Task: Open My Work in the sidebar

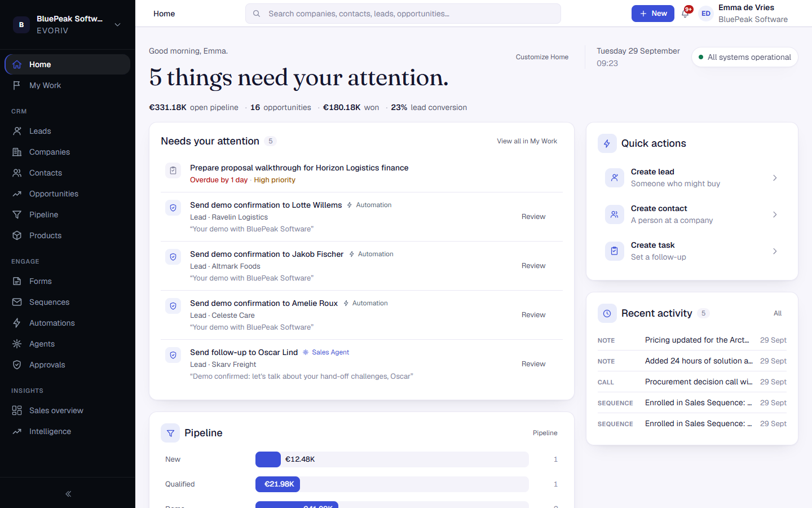Action: click(68, 85)
